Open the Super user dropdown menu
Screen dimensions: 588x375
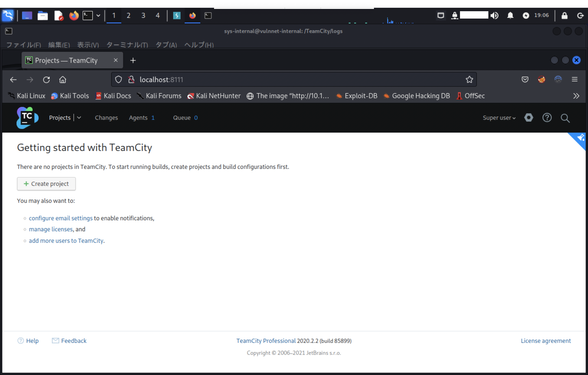tap(499, 118)
